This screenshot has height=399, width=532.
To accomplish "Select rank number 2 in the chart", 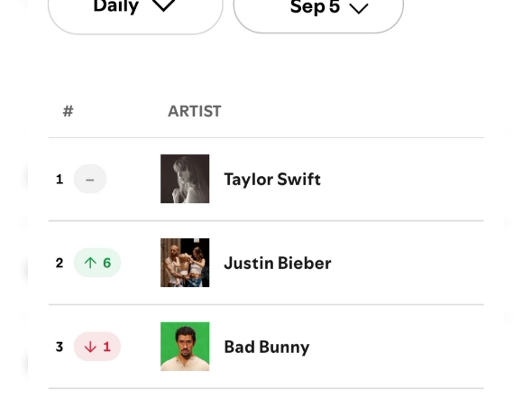I will 60,263.
